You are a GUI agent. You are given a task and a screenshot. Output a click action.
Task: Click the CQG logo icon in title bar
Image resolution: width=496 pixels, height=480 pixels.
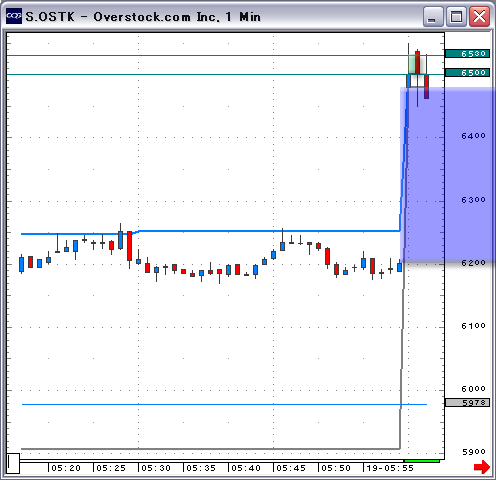[x=14, y=16]
